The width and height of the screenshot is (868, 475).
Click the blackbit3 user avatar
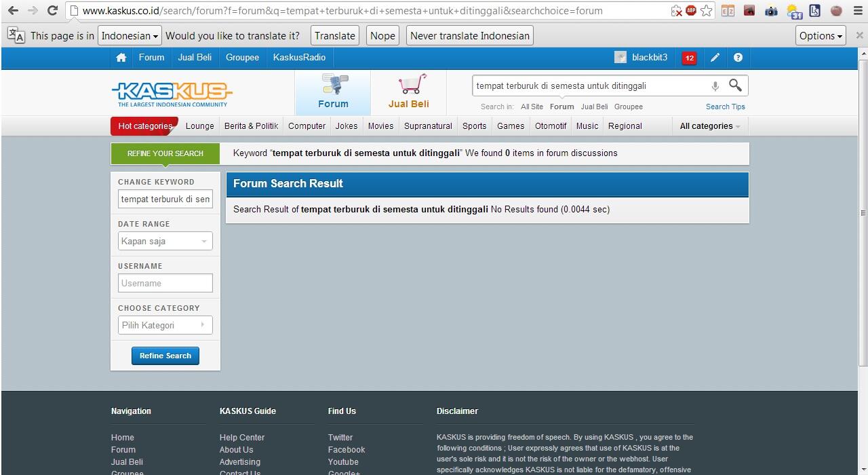point(620,58)
